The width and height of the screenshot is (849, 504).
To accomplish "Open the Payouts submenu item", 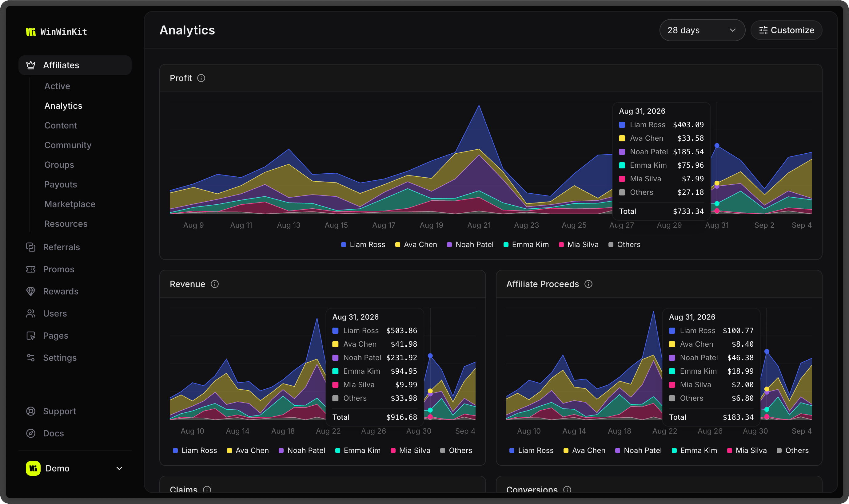I will point(61,185).
